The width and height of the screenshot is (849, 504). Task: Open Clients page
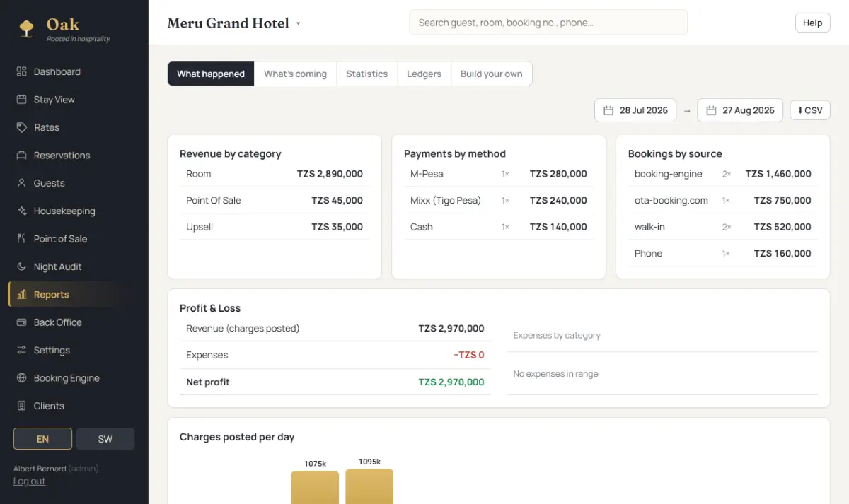coord(49,406)
